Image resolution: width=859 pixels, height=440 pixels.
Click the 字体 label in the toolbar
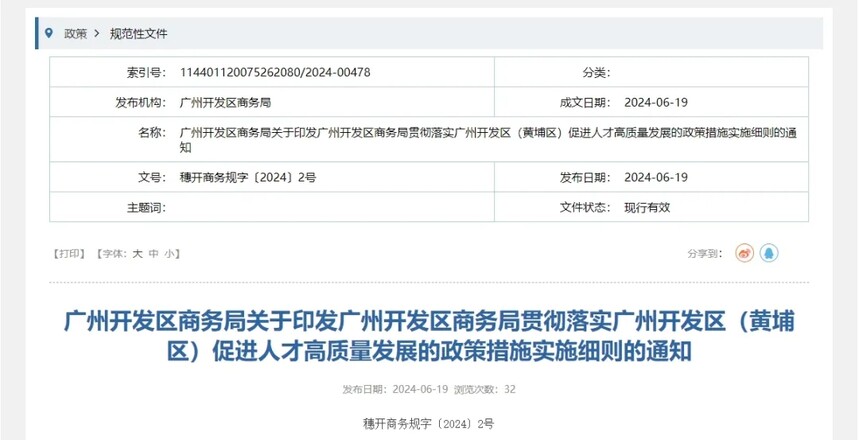pyautogui.click(x=112, y=254)
